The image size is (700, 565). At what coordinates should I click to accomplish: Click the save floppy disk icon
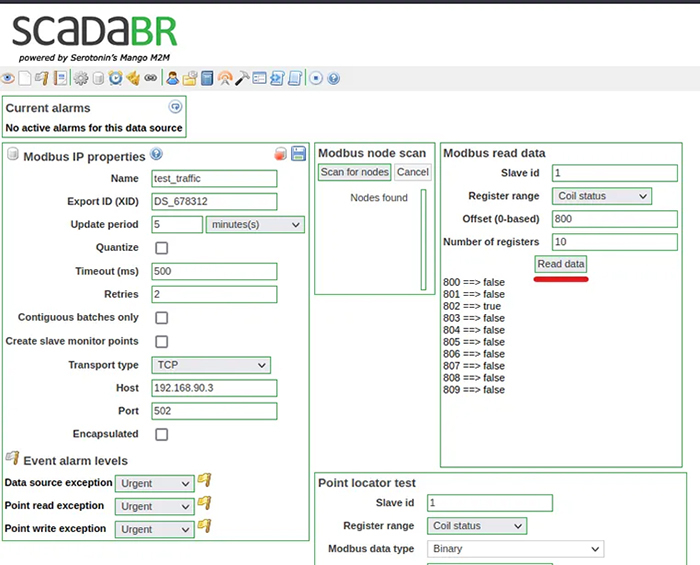click(x=298, y=154)
